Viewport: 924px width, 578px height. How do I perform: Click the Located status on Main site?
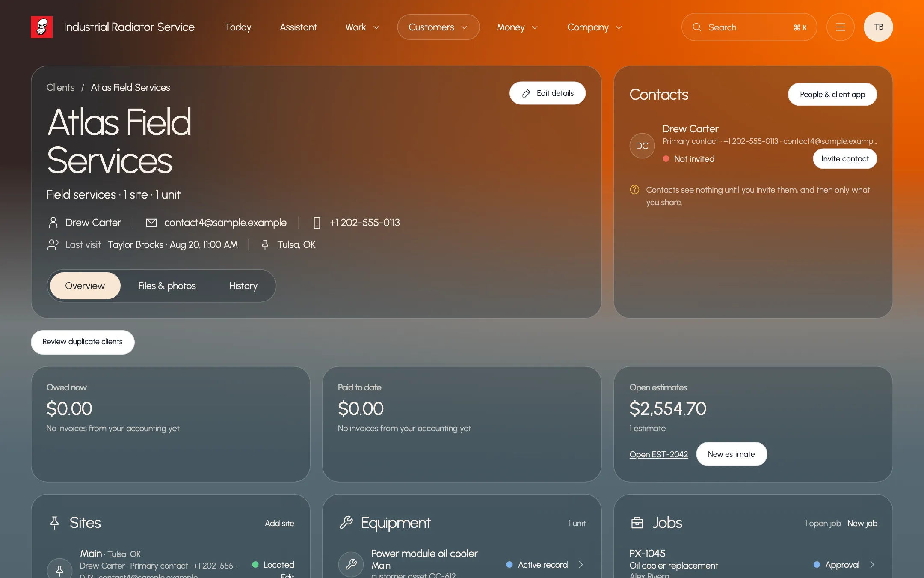(x=273, y=565)
